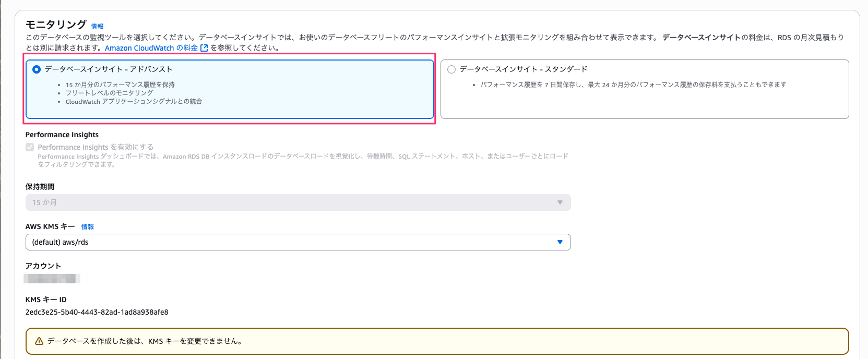
Task: Click the warning triangle icon in the KMS alert
Action: [39, 341]
